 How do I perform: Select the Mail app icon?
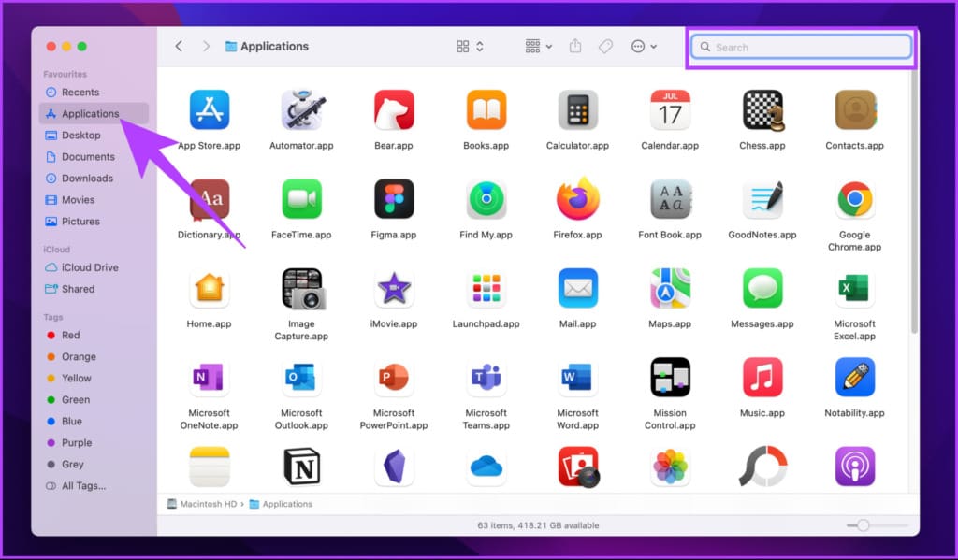(x=578, y=288)
